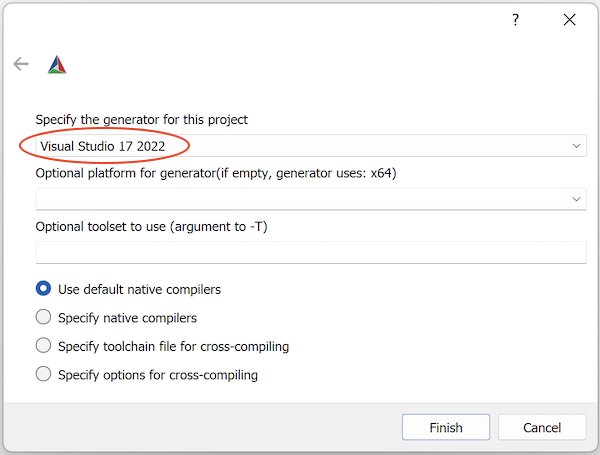
Task: Choose Specify native compilers option
Action: click(x=43, y=318)
